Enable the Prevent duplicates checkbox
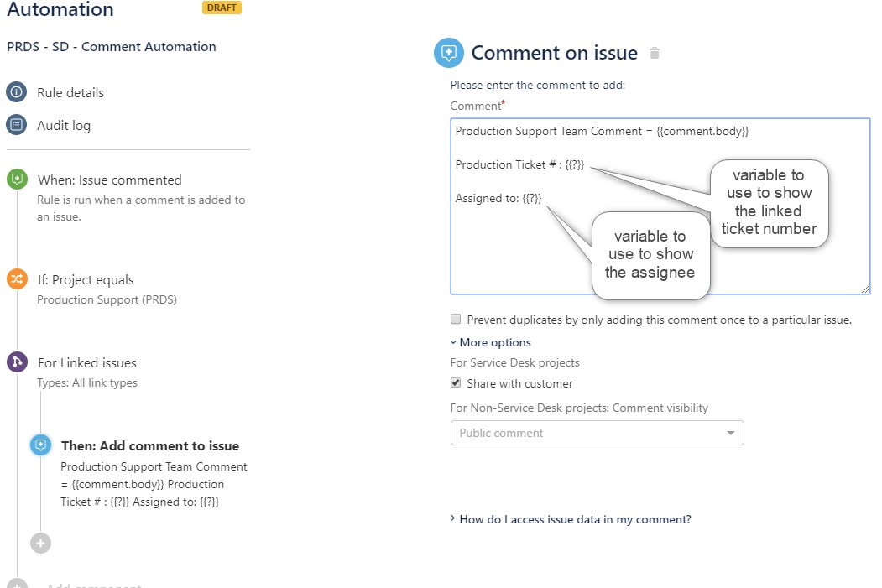Image resolution: width=882 pixels, height=588 pixels. [456, 319]
